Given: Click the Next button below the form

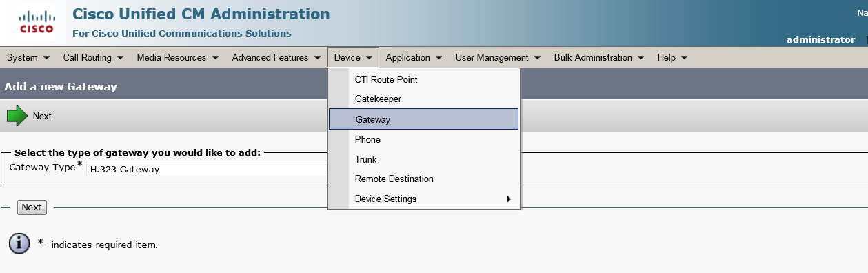Looking at the screenshot, I should click(x=31, y=208).
